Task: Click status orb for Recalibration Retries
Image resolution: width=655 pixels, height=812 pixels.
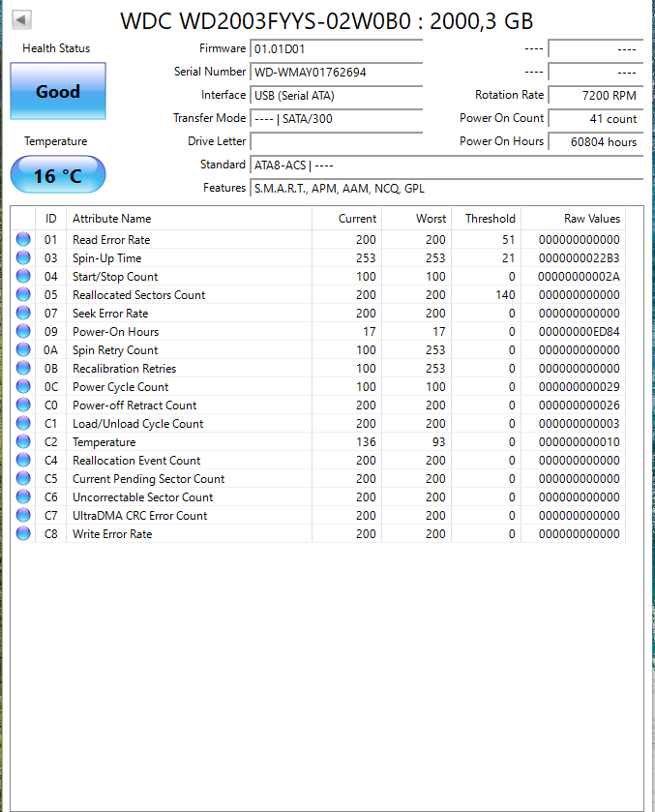Action: tap(23, 368)
